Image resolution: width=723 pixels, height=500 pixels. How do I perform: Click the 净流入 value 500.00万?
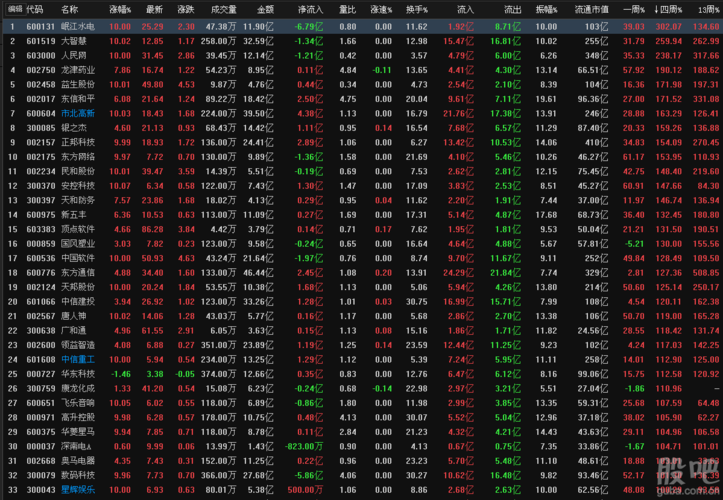pos(305,489)
